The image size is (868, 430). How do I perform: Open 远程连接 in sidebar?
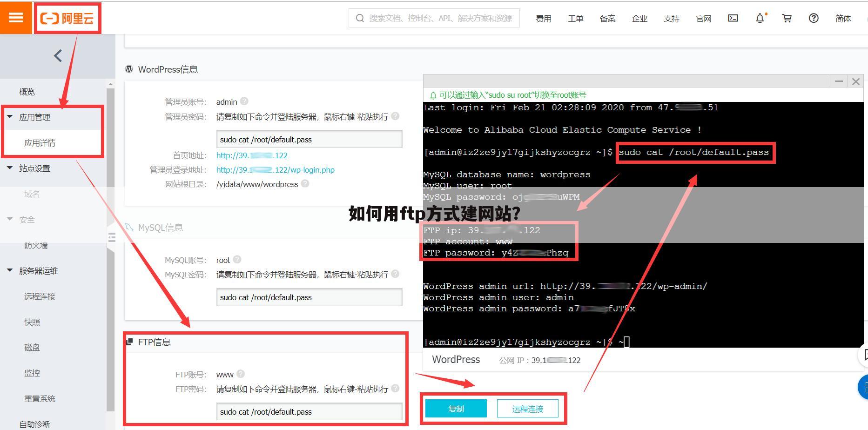(x=40, y=296)
